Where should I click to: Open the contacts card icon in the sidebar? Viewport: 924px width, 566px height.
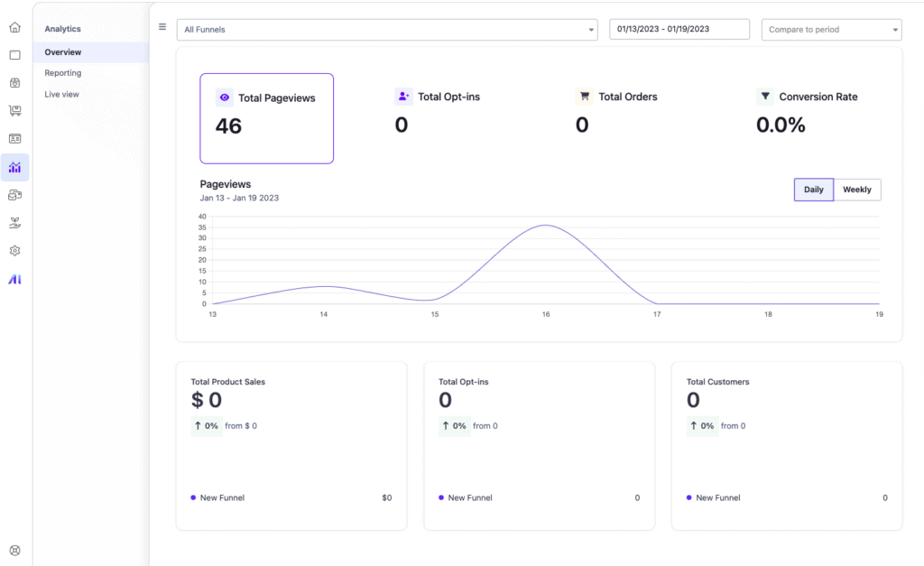click(x=14, y=138)
